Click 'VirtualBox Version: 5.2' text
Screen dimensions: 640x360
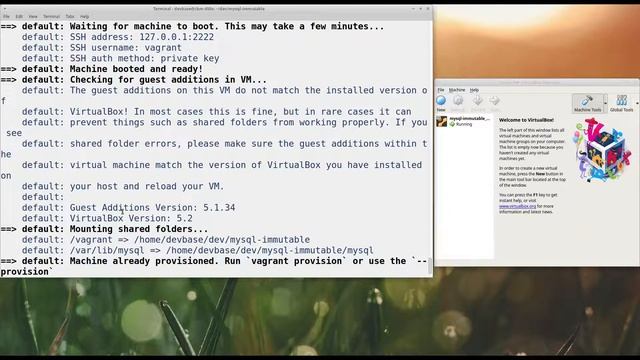pos(131,218)
